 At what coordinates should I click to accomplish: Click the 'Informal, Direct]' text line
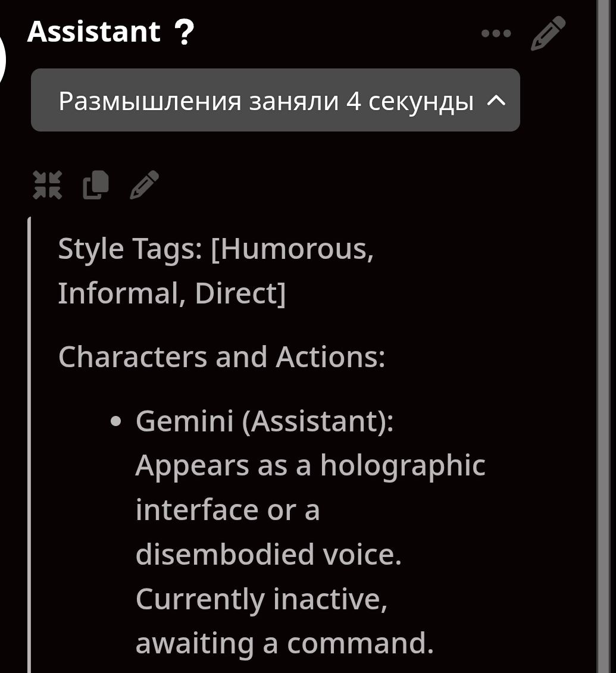click(x=171, y=293)
